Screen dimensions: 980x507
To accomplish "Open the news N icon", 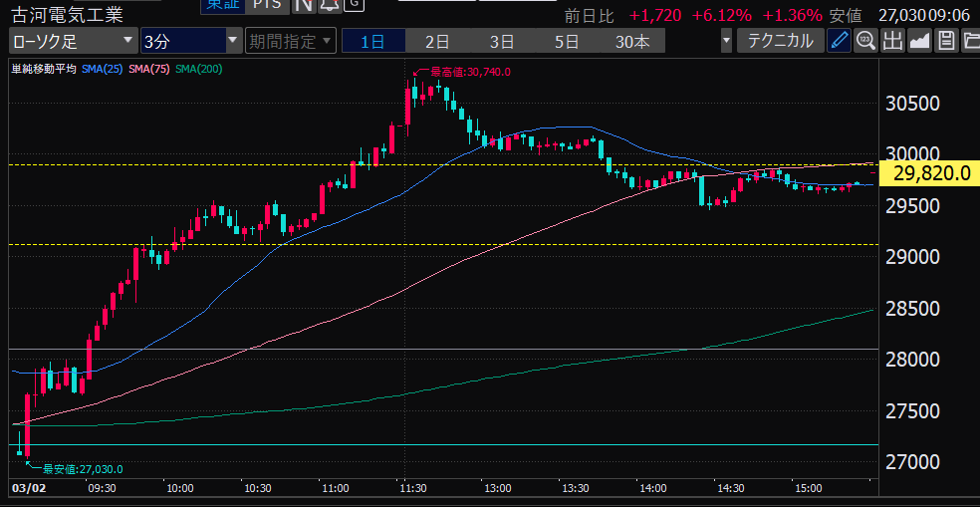I will tap(304, 5).
